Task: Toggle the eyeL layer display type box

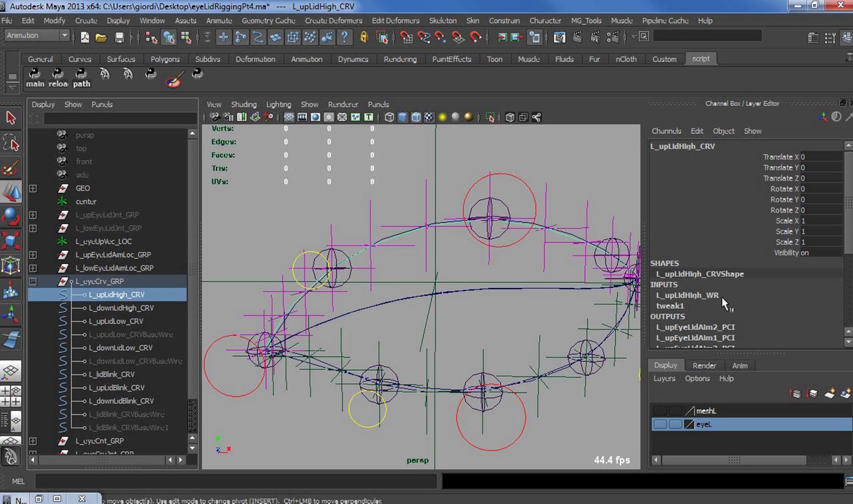Action: (x=675, y=424)
